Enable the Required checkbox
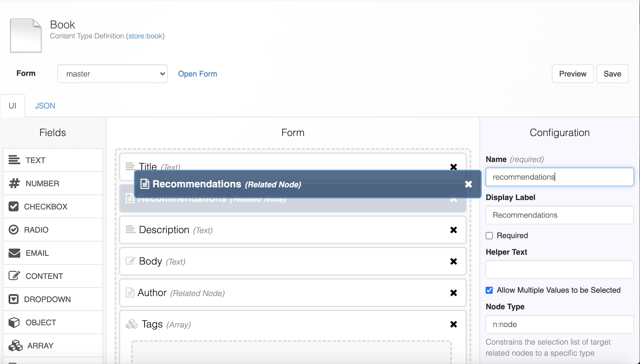This screenshot has height=364, width=640. (x=489, y=236)
